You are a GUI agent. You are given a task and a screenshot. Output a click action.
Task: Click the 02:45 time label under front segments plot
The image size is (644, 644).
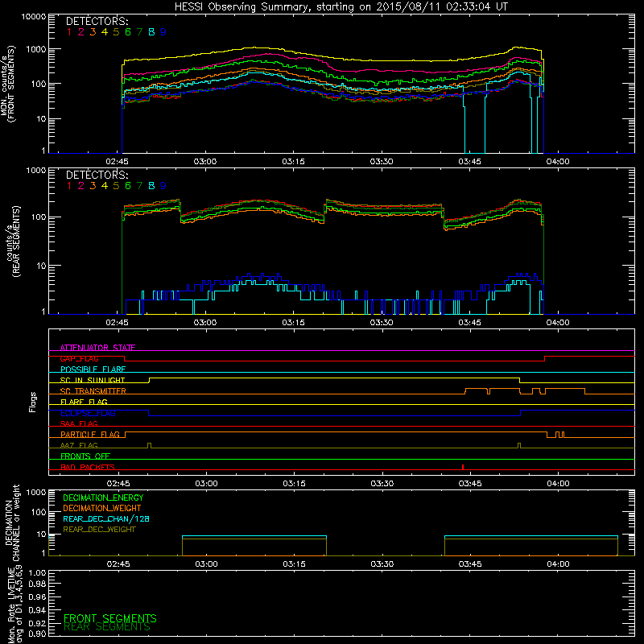pos(117,162)
